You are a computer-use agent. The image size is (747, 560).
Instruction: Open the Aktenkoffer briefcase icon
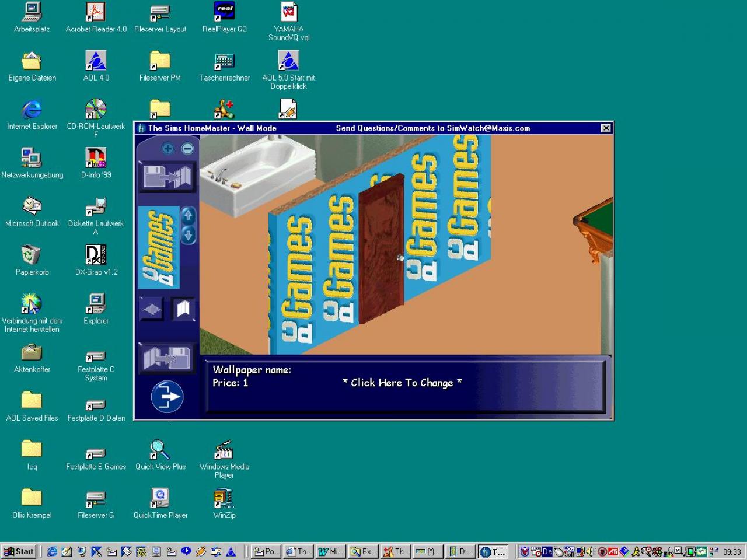[x=32, y=358]
